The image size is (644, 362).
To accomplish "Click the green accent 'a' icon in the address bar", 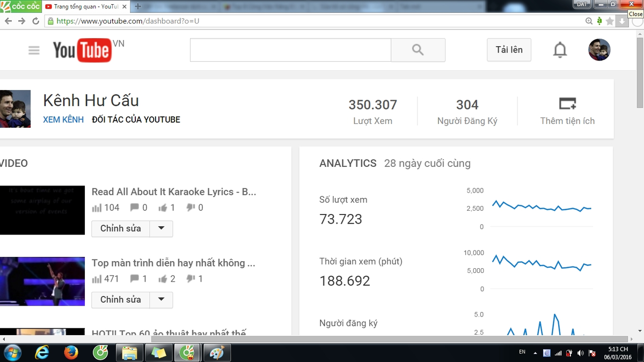I will coord(599,21).
